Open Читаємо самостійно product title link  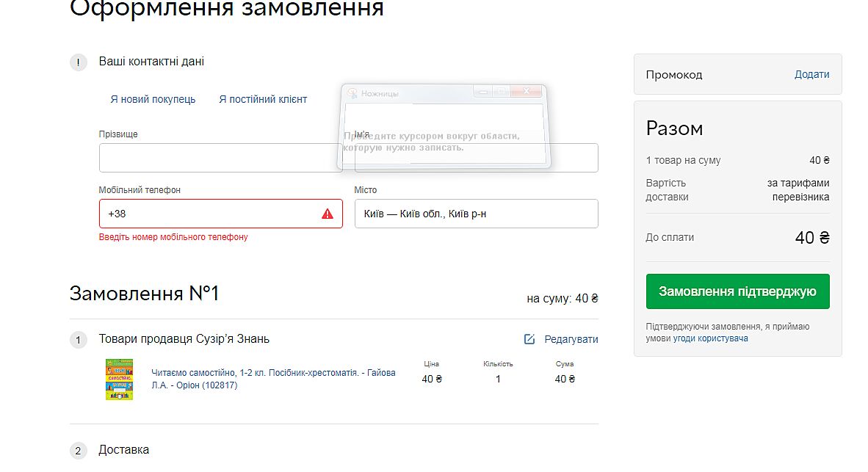click(x=272, y=379)
